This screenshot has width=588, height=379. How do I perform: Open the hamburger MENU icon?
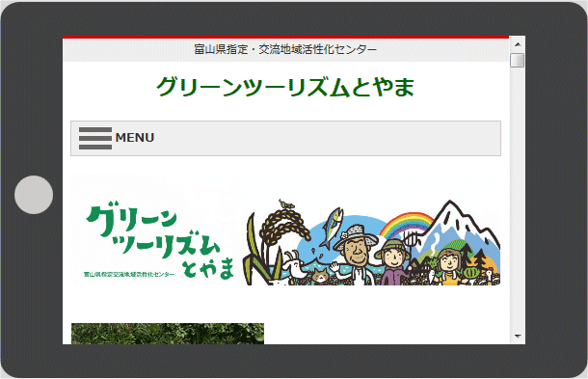point(95,138)
